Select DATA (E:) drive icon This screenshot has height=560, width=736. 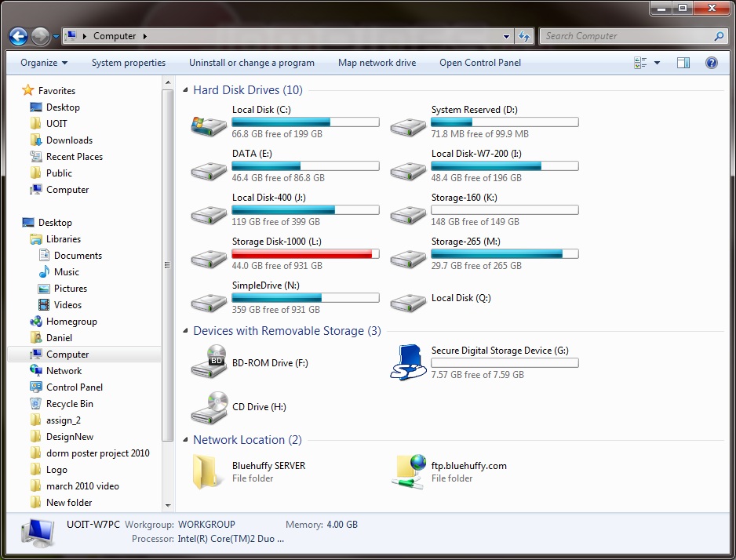click(x=209, y=171)
